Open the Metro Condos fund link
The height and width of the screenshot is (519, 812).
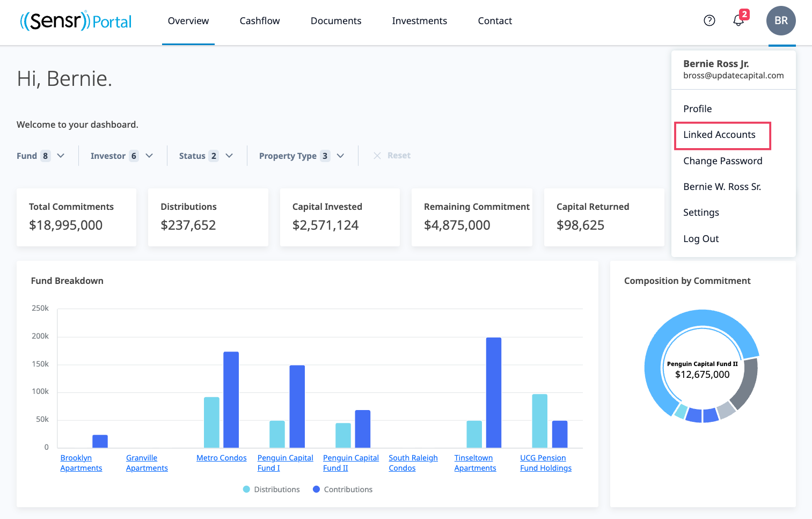[221, 458]
